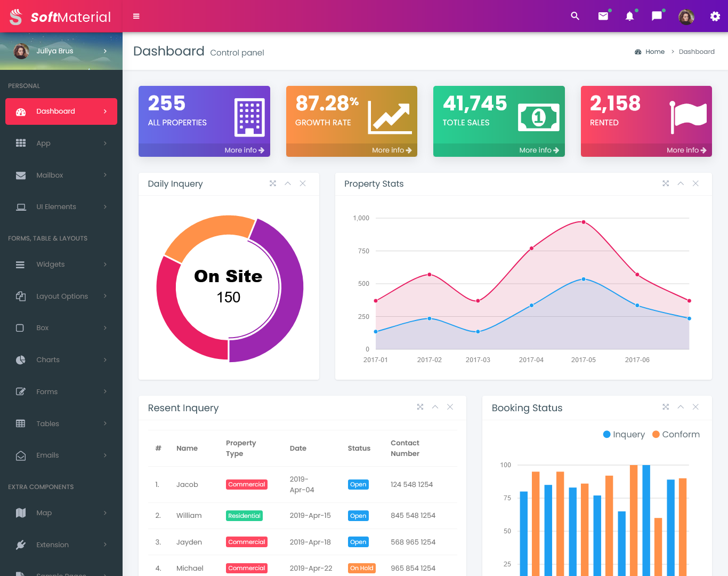
Task: Select the Charts icon in the sidebar
Action: pyautogui.click(x=20, y=359)
